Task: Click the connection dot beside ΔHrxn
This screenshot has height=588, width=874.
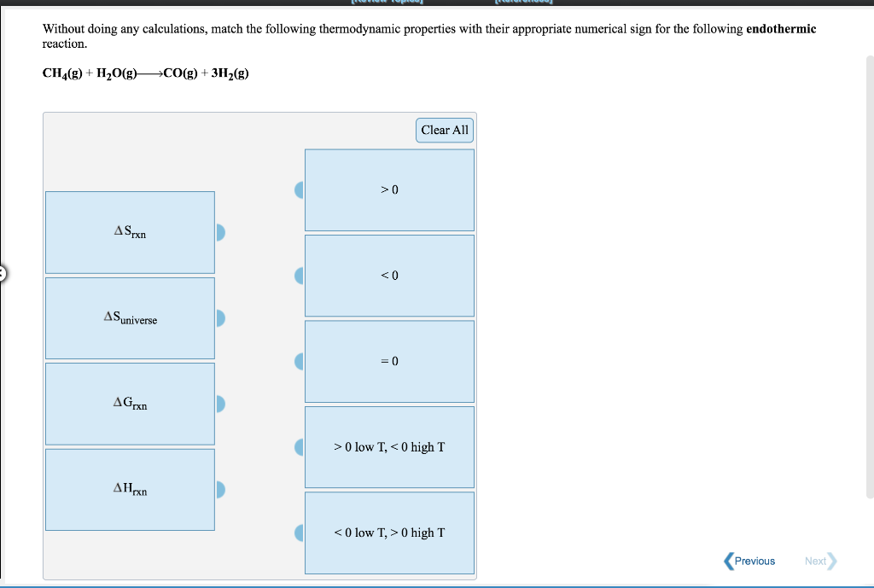Action: pyautogui.click(x=219, y=490)
